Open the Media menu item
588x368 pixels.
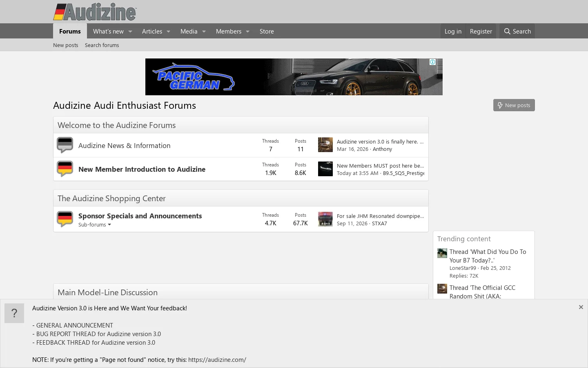(189, 31)
